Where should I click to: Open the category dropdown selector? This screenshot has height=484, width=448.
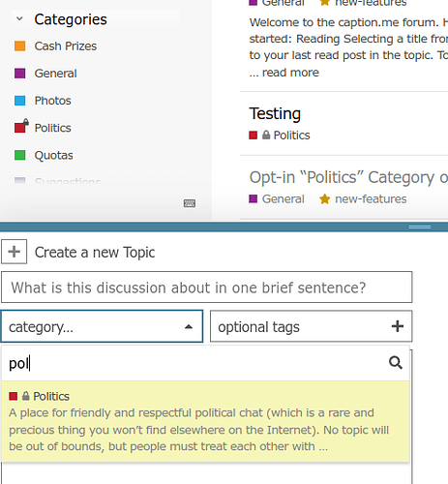(102, 326)
